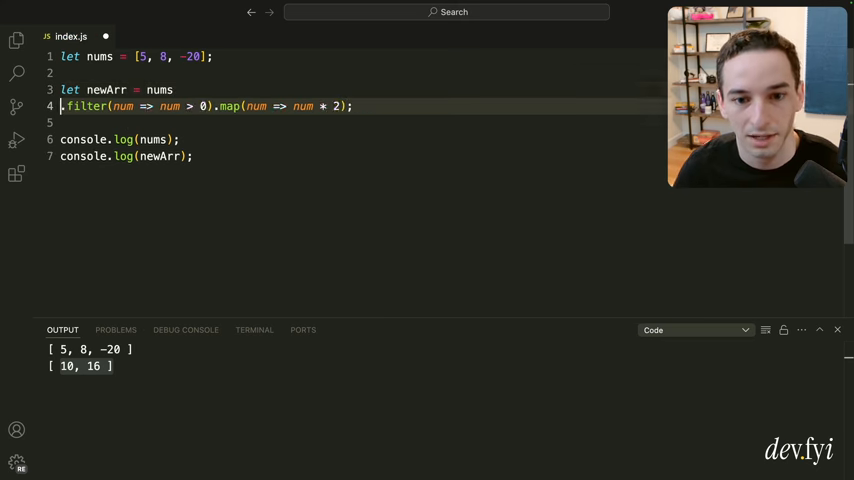Click line number 4 in the gutter
854x480 pixels.
coord(50,106)
